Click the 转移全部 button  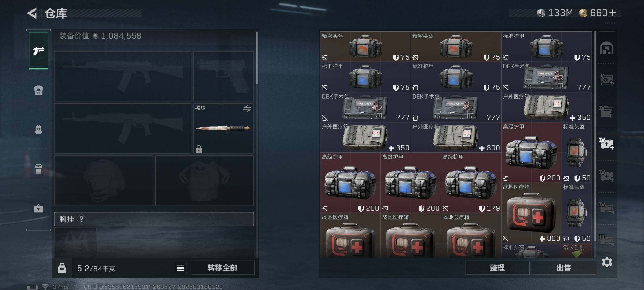point(222,268)
